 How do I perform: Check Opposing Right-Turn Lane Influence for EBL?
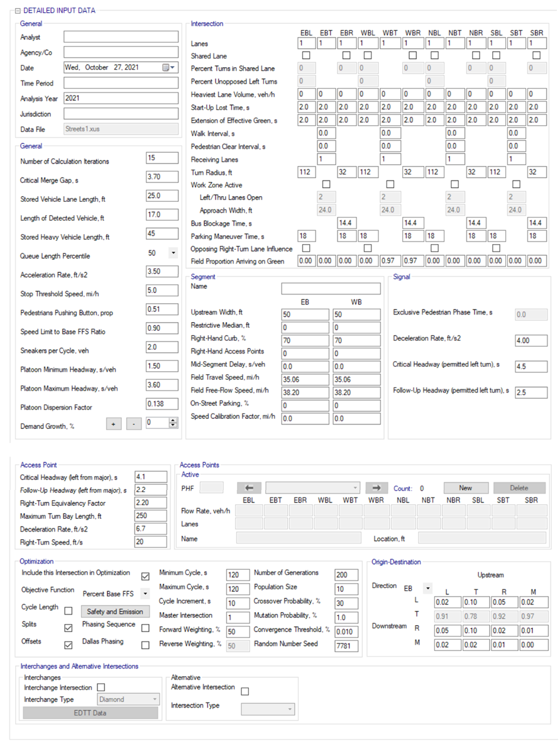click(x=306, y=248)
